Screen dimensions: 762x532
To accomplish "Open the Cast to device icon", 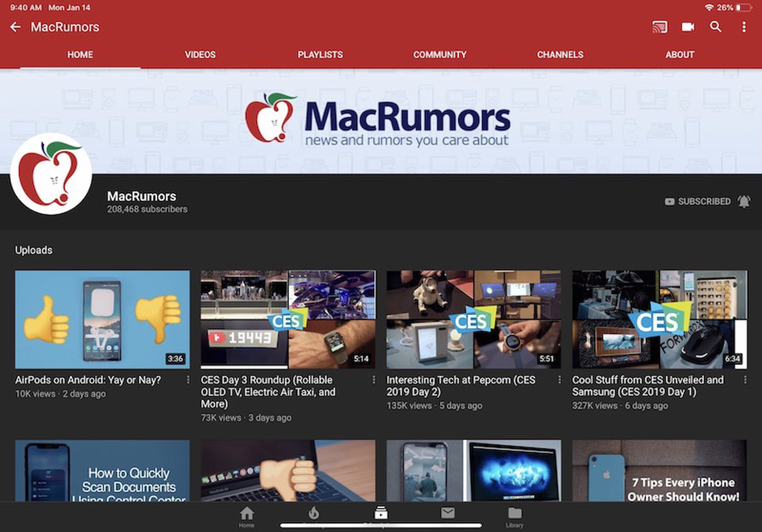I will [660, 27].
